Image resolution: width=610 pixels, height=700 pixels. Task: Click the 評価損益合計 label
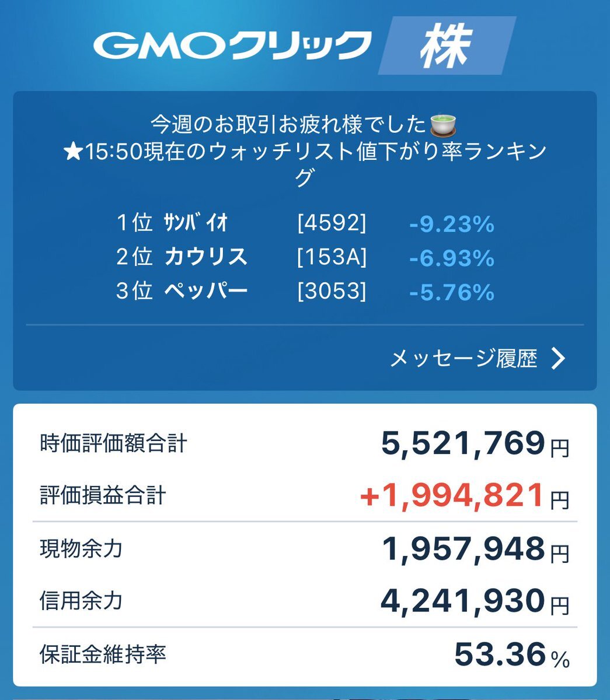pos(103,496)
